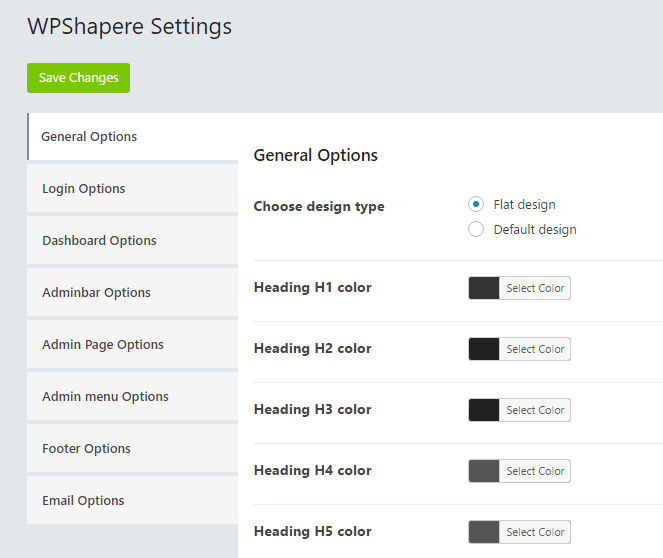Click the Heading H4 color label
This screenshot has width=663, height=558.
tap(312, 470)
